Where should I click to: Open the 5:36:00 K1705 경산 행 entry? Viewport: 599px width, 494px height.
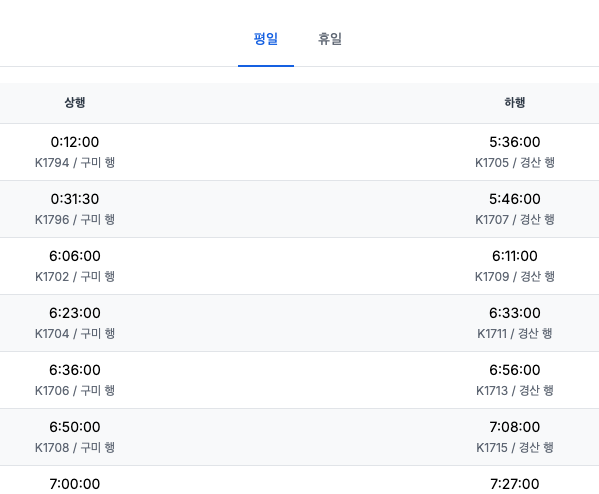[x=515, y=152]
